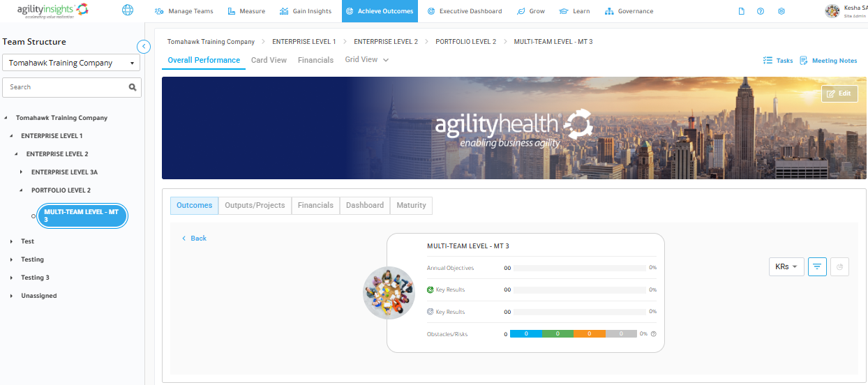
Task: Click the Meeting Notes link
Action: [x=835, y=61]
